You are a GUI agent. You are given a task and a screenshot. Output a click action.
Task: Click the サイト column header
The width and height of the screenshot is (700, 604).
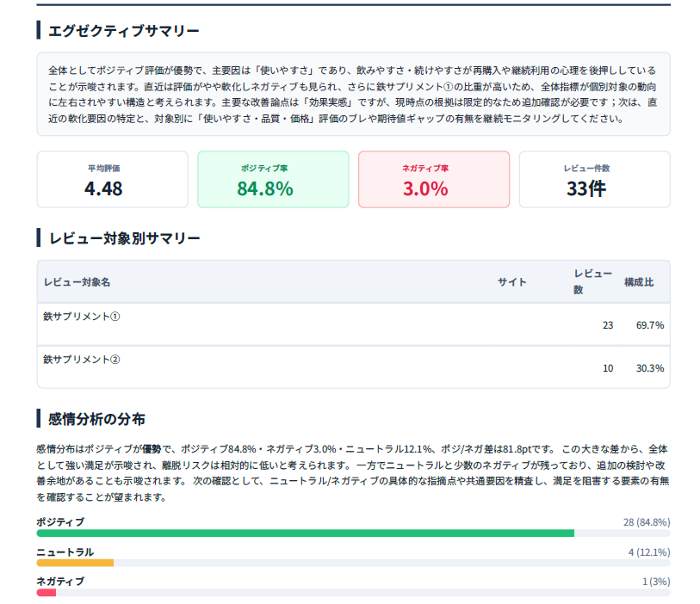(512, 282)
